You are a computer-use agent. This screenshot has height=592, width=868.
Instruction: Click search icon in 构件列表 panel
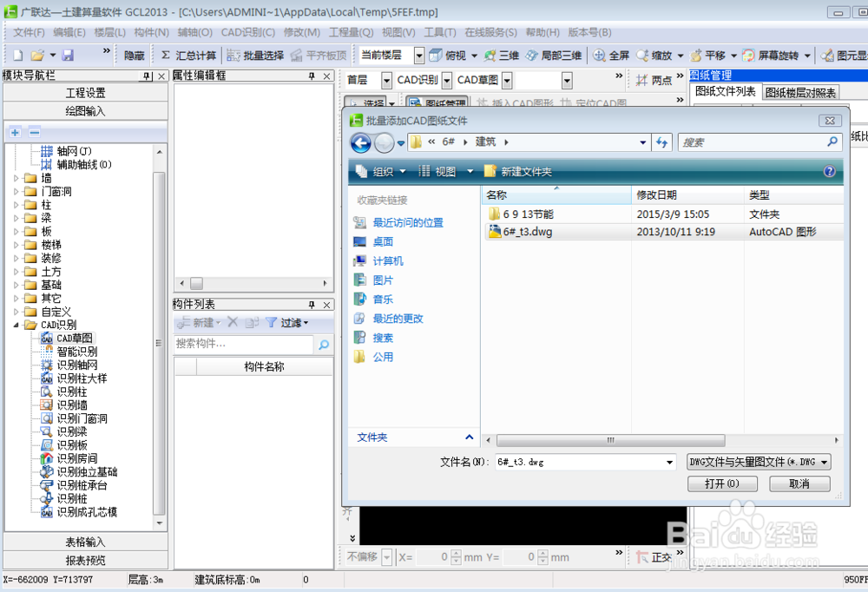[x=324, y=345]
